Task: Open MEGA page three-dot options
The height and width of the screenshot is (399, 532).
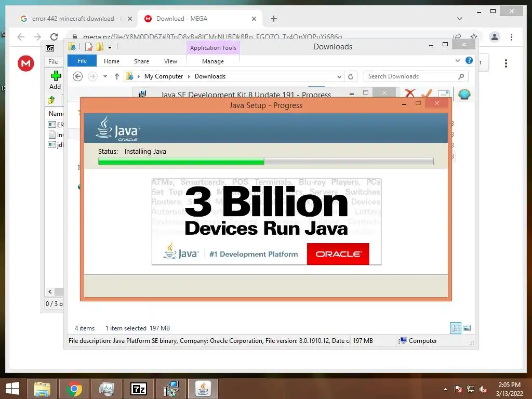Action: [x=506, y=63]
